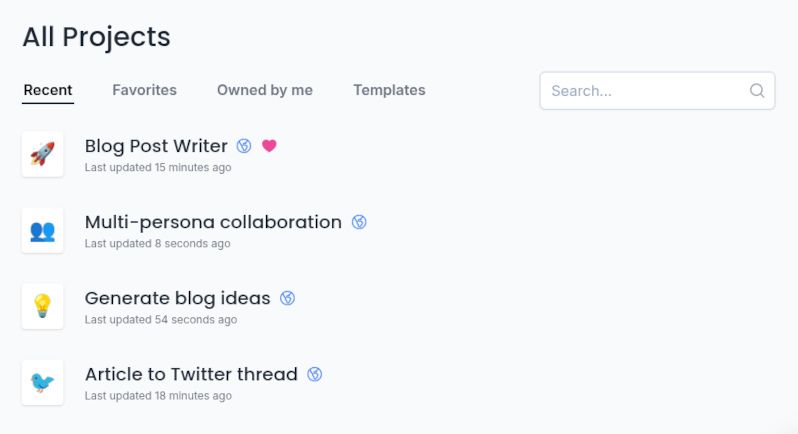Click the lightbulb icon for Generate blog ideas
This screenshot has width=798, height=434.
point(42,306)
